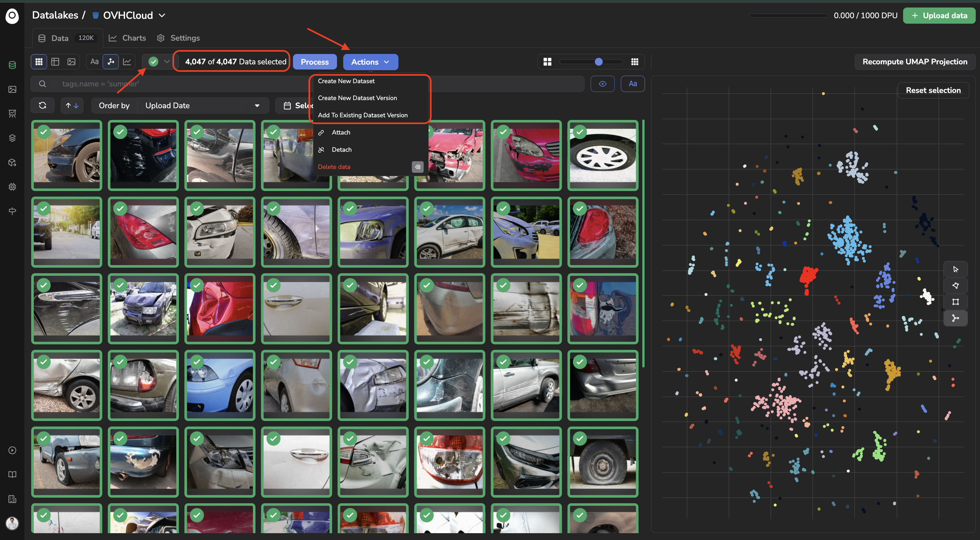Open the embeddings scatter view icon
The width and height of the screenshot is (980, 540).
point(111,62)
